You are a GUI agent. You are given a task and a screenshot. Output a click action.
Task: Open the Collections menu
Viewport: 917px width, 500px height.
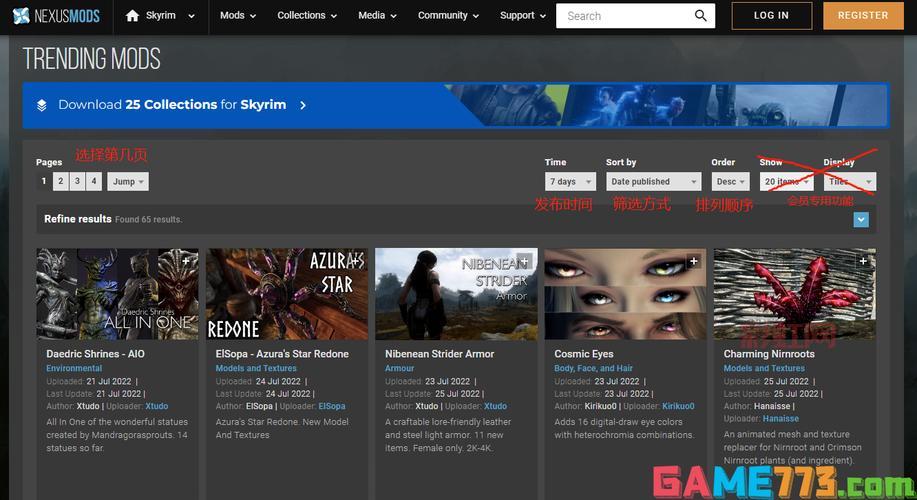pos(307,16)
